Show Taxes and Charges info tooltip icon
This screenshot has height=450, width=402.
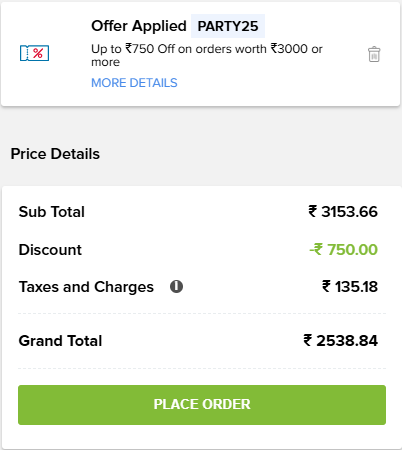tap(176, 286)
